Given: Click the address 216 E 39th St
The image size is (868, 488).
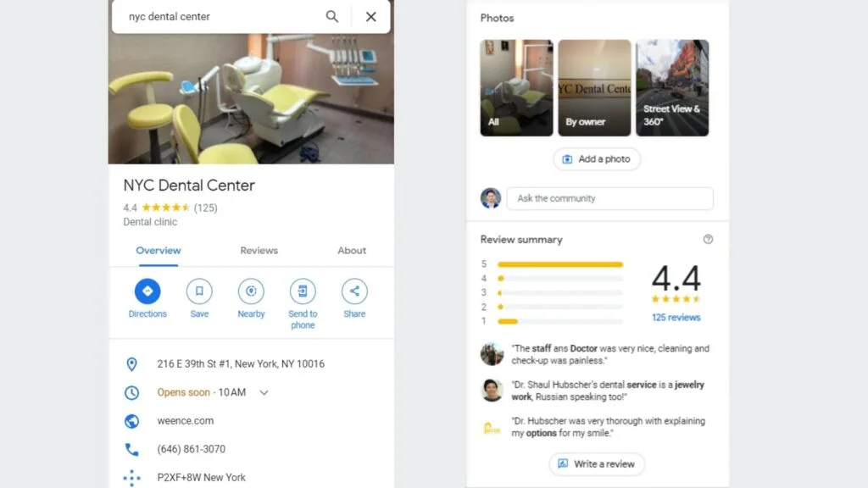Looking at the screenshot, I should pos(241,364).
